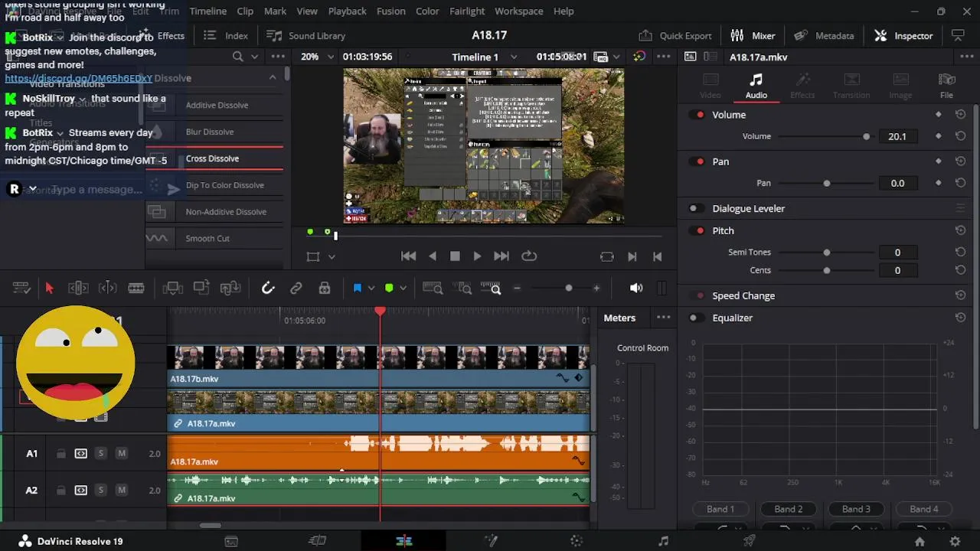This screenshot has height=551, width=980.
Task: Open the Playback menu
Action: (348, 11)
